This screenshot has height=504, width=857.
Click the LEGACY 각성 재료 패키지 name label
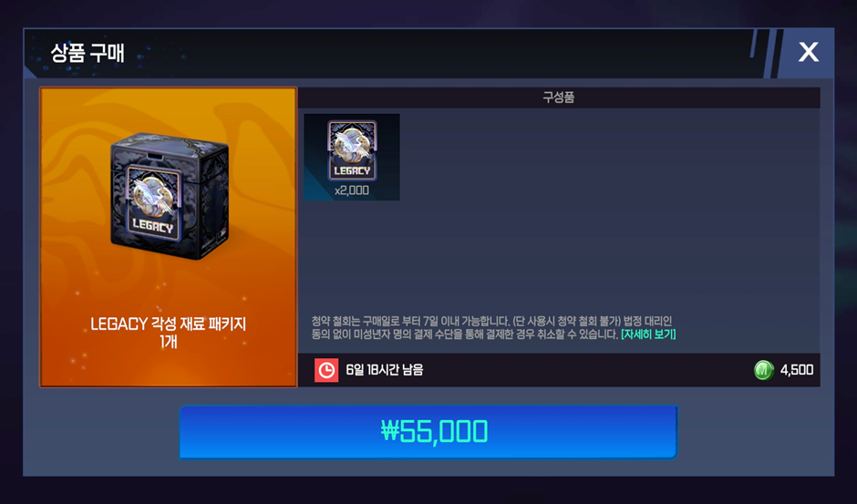(169, 324)
